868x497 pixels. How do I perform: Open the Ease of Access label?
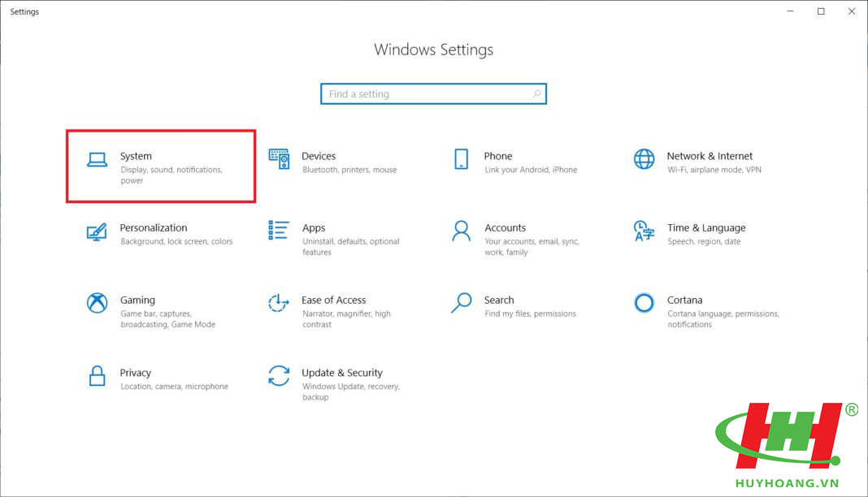pyautogui.click(x=334, y=300)
